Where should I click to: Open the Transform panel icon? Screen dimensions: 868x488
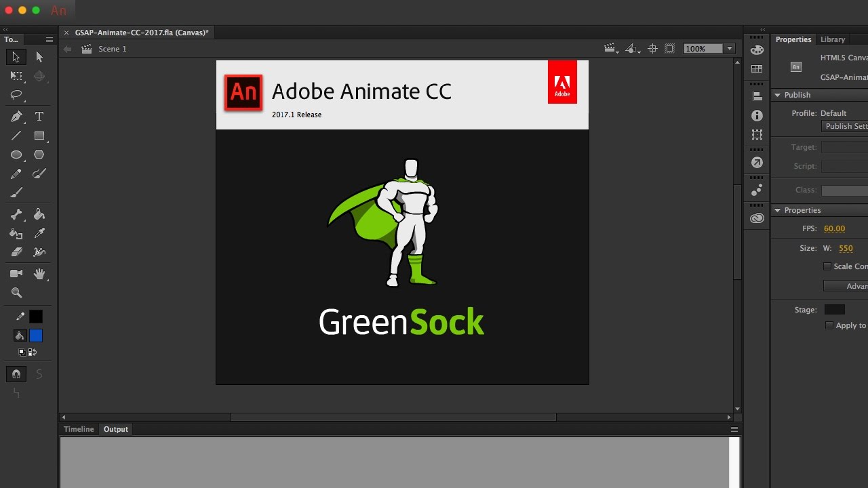tap(757, 135)
